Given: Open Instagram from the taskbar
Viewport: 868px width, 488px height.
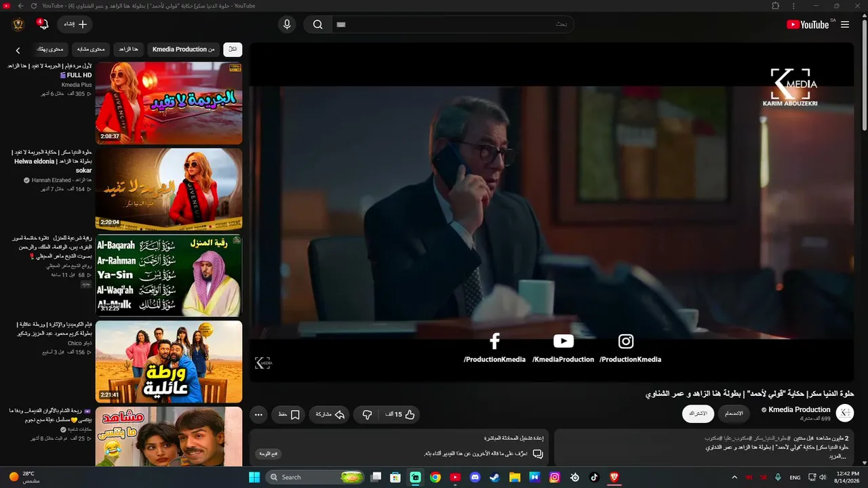Looking at the screenshot, I should coord(555,477).
